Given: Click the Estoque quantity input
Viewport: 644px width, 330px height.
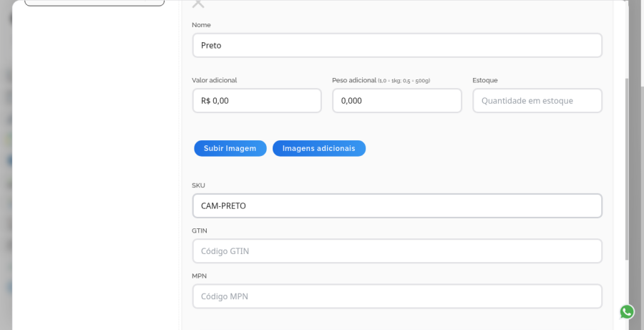Looking at the screenshot, I should click(537, 101).
